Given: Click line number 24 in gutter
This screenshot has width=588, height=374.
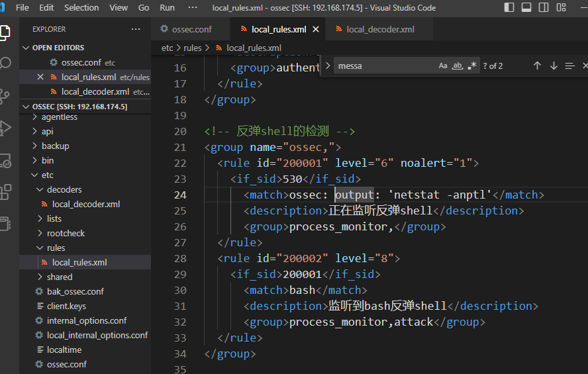Looking at the screenshot, I should [x=180, y=195].
